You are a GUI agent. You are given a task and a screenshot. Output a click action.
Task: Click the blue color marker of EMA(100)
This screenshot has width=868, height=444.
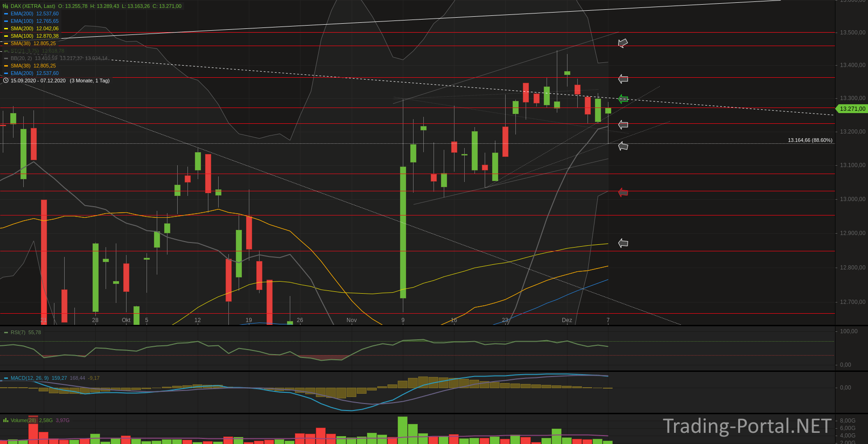click(6, 21)
